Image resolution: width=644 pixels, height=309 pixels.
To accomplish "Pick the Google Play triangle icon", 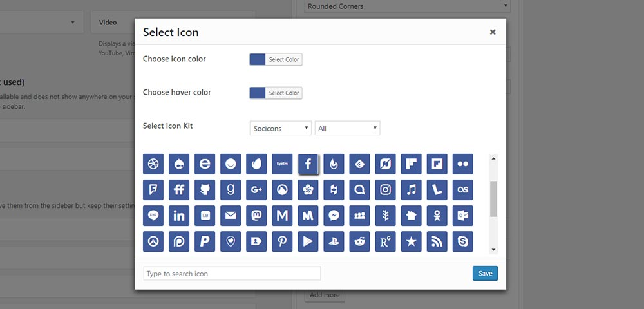I will pyautogui.click(x=308, y=241).
